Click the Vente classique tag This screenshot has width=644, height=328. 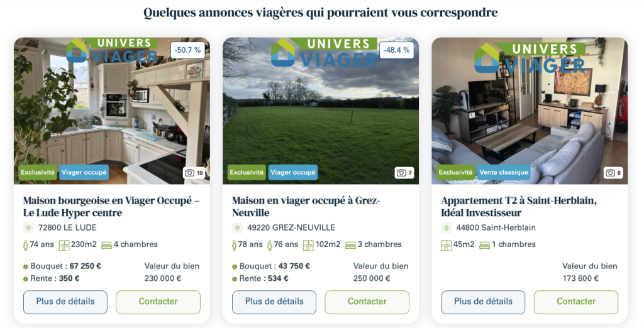(504, 172)
